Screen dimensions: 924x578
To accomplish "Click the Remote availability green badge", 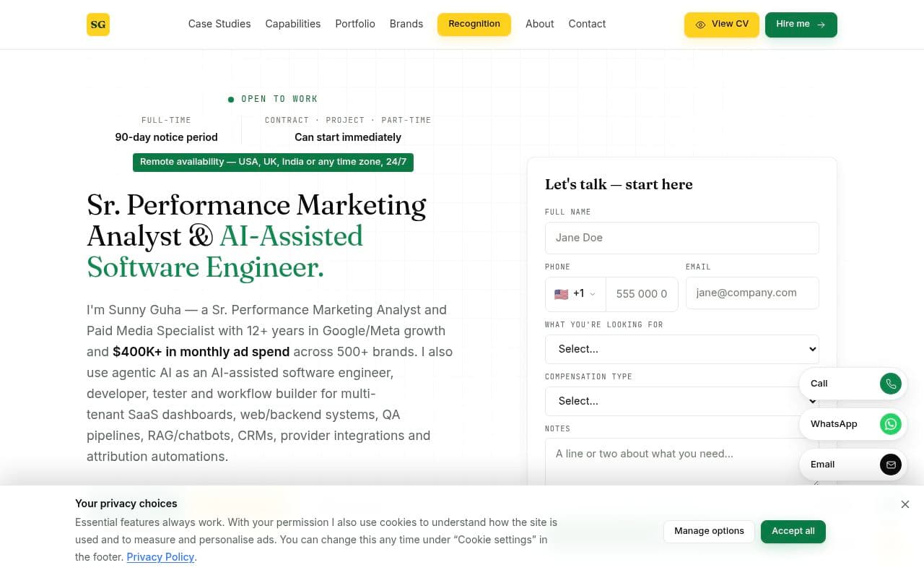I will pos(273,162).
